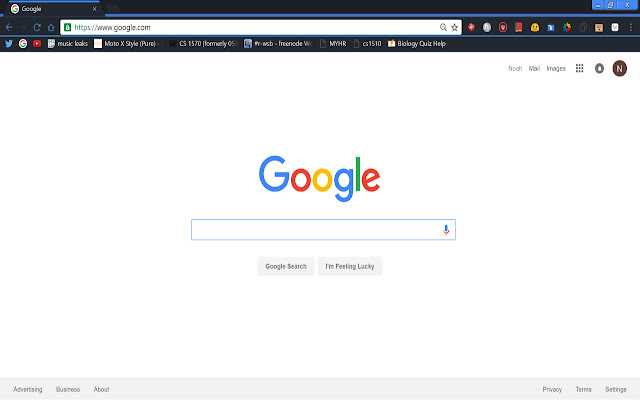This screenshot has width=640, height=400.
Task: Go back with the browser back arrow
Action: [9, 27]
